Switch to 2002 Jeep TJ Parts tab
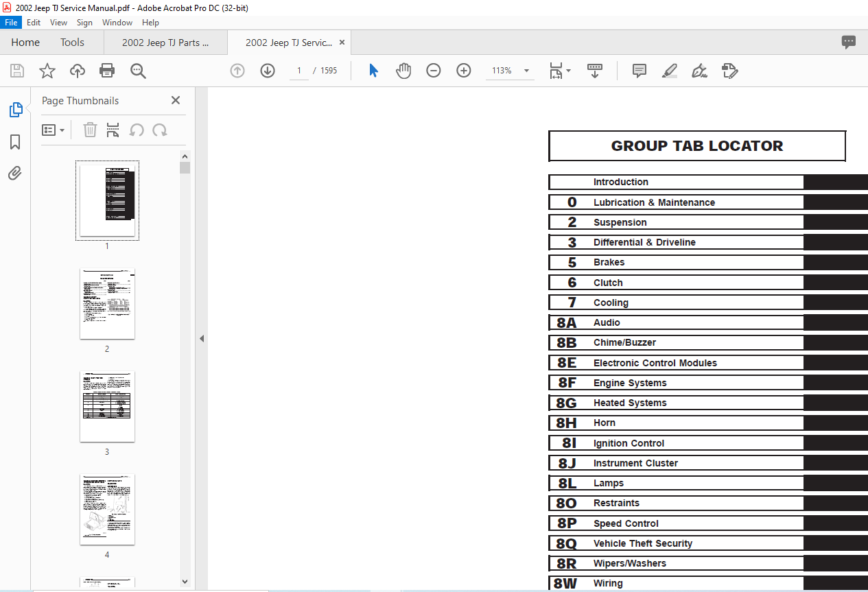The width and height of the screenshot is (868, 592). pyautogui.click(x=165, y=43)
